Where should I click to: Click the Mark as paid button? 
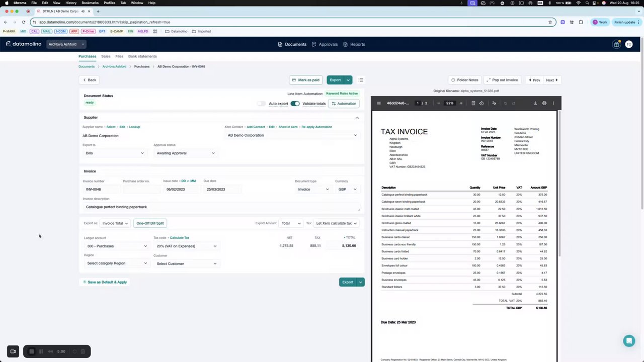tap(306, 80)
